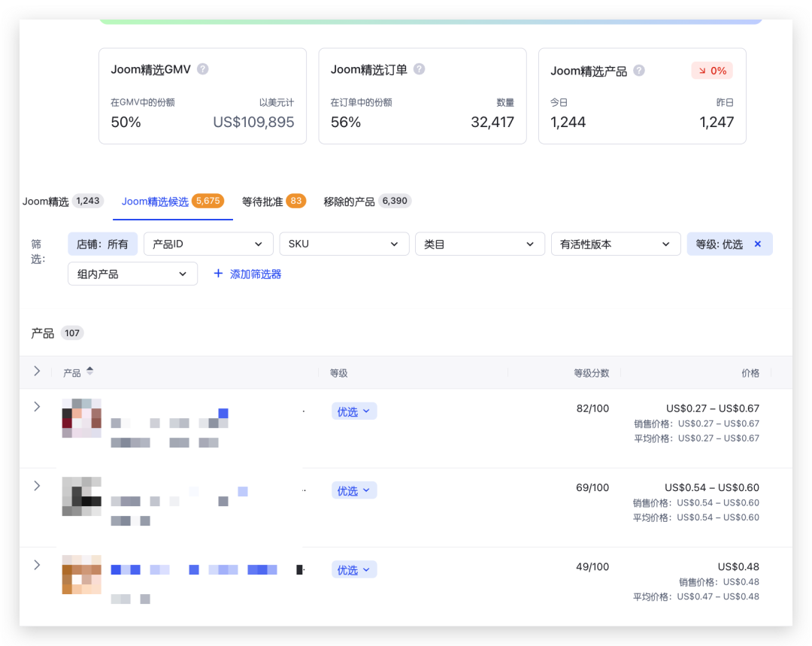812x646 pixels.
Task: Click the 56% order share value
Action: pos(345,123)
